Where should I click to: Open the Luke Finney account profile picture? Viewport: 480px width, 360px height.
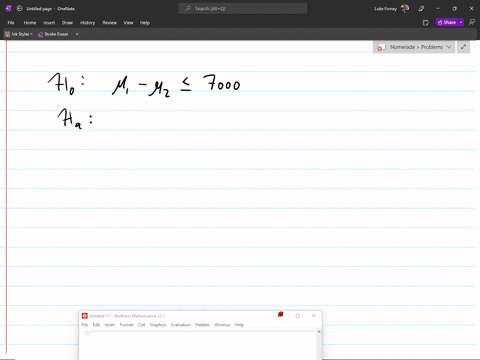(405, 8)
